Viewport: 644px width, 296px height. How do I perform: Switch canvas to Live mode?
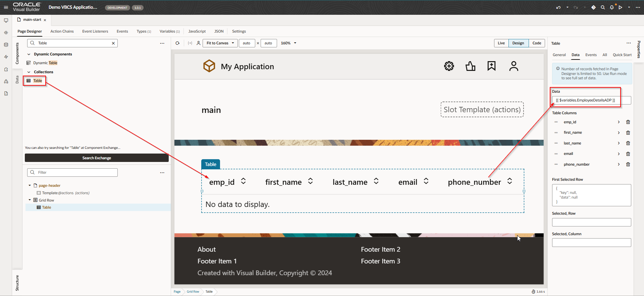(x=501, y=43)
